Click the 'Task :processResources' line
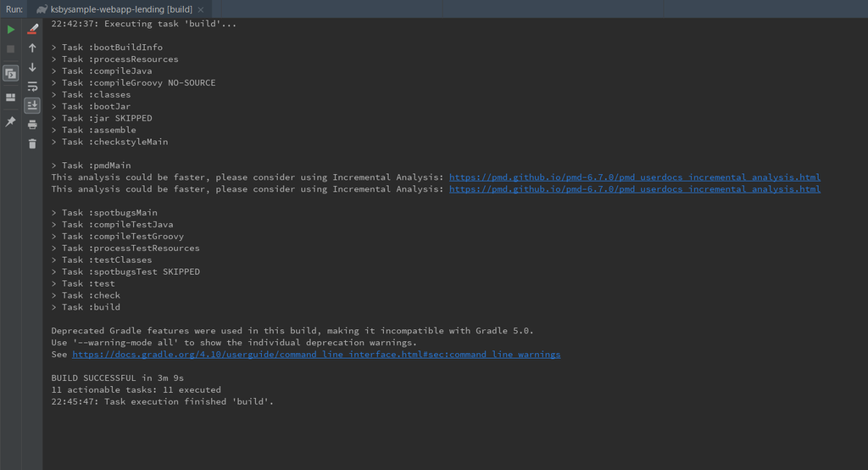 tap(115, 59)
